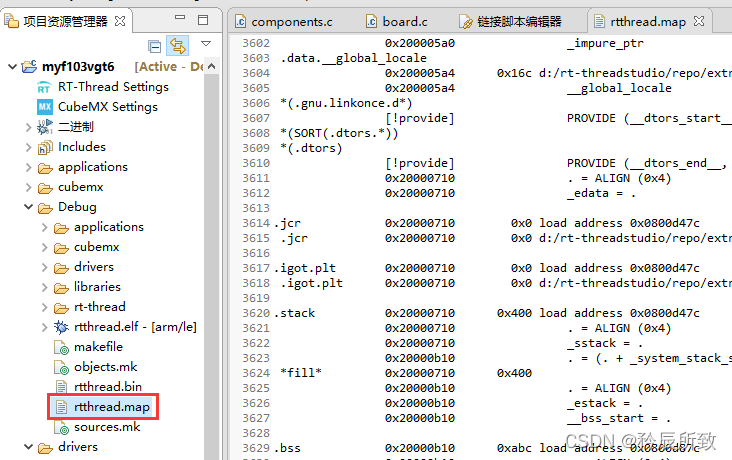Collapse the bottom drivers folder
Viewport: 732px width, 460px height.
coord(28,447)
